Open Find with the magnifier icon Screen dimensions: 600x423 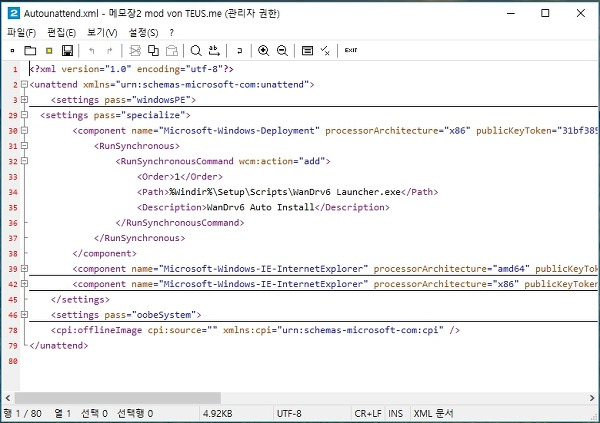pos(196,50)
